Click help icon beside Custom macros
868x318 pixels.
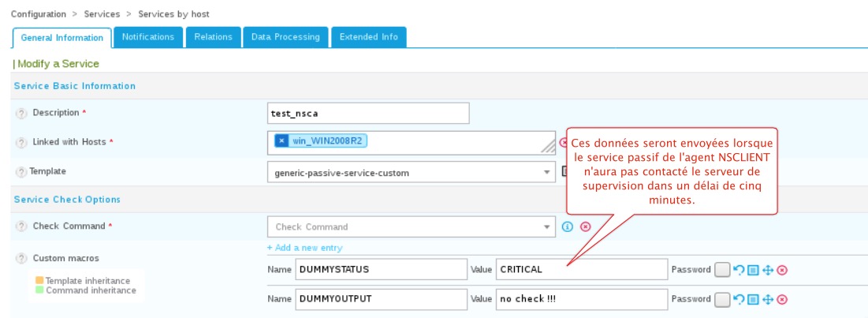(x=21, y=258)
